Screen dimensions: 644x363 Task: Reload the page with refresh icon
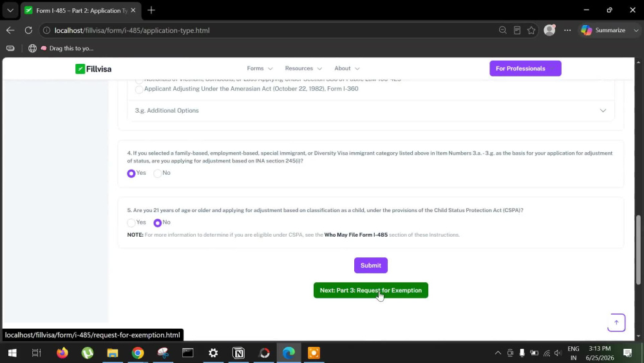tap(28, 30)
